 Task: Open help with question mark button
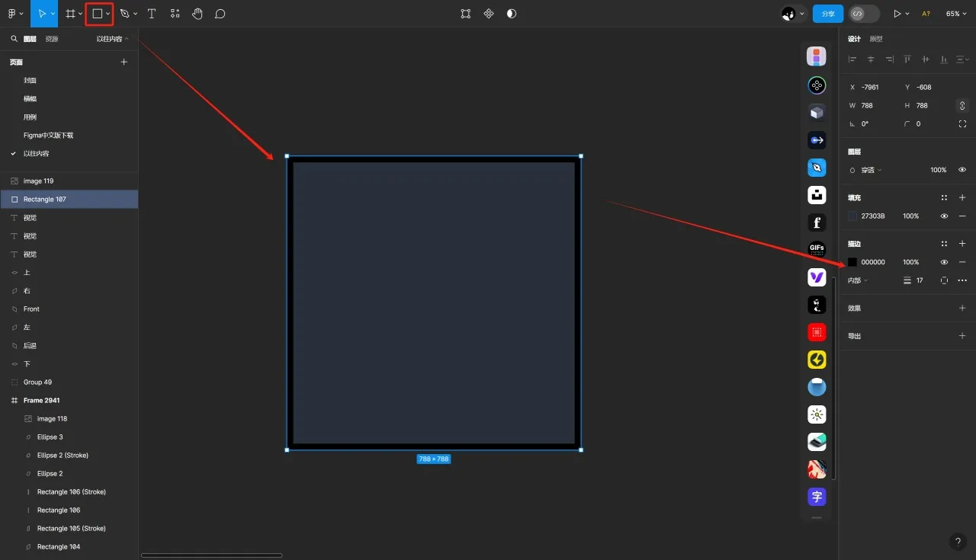coord(958,542)
